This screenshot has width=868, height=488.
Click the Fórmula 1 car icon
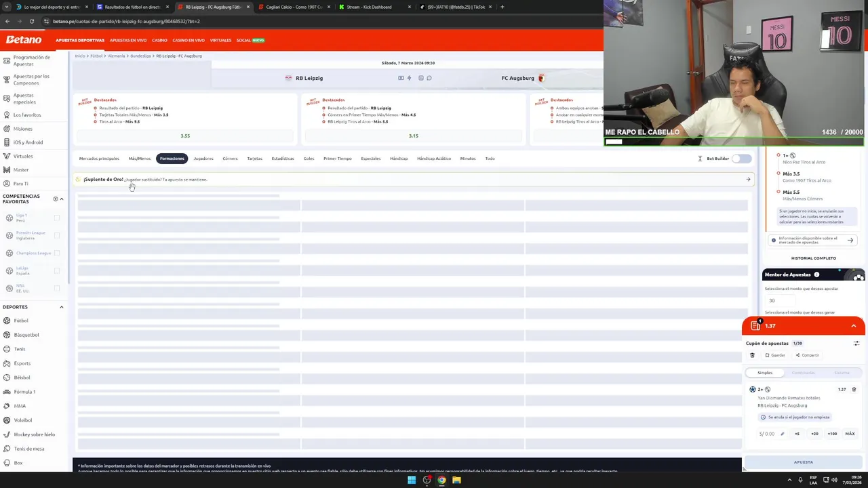[x=5, y=392]
